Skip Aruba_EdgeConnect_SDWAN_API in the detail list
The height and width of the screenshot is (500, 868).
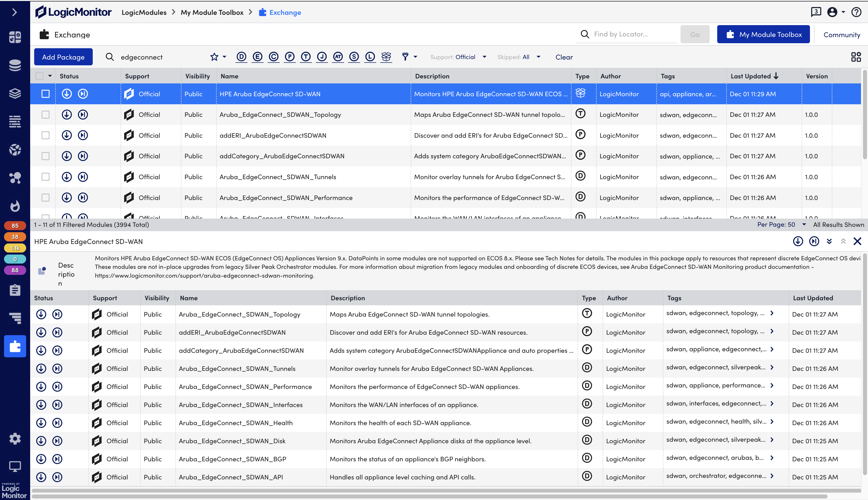(x=57, y=477)
